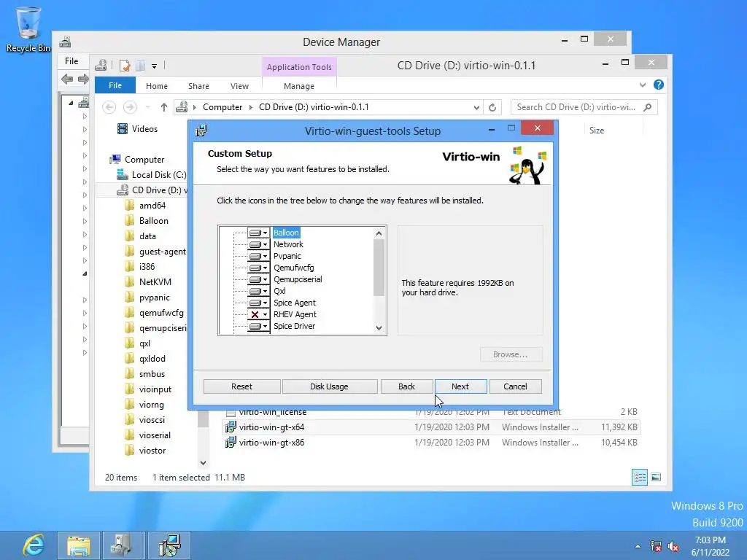Viewport: 747px width, 560px height.
Task: Open the View ribbon tab
Action: click(x=239, y=86)
